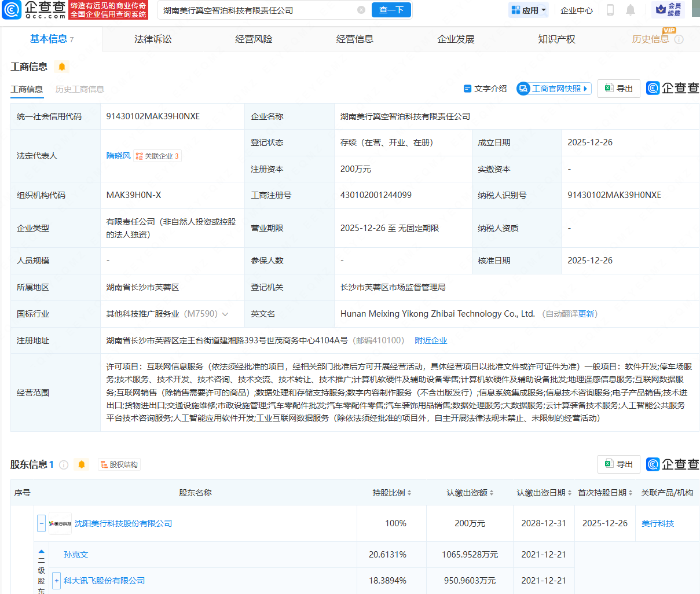Open the 应用 dropdown menu

[529, 10]
